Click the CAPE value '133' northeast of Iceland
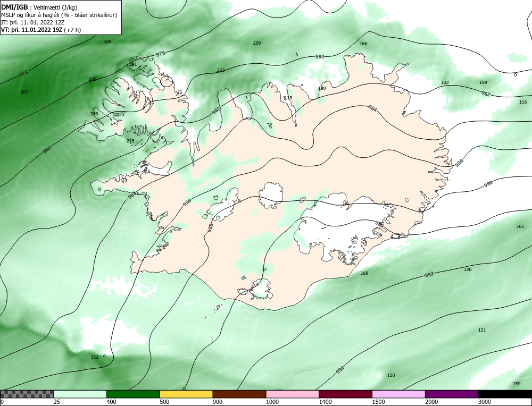 tap(444, 83)
